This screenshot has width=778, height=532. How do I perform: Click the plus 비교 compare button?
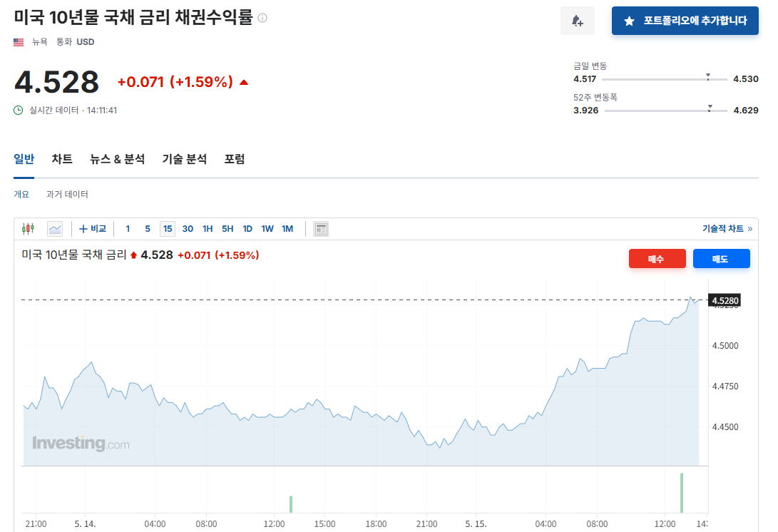pyautogui.click(x=93, y=229)
